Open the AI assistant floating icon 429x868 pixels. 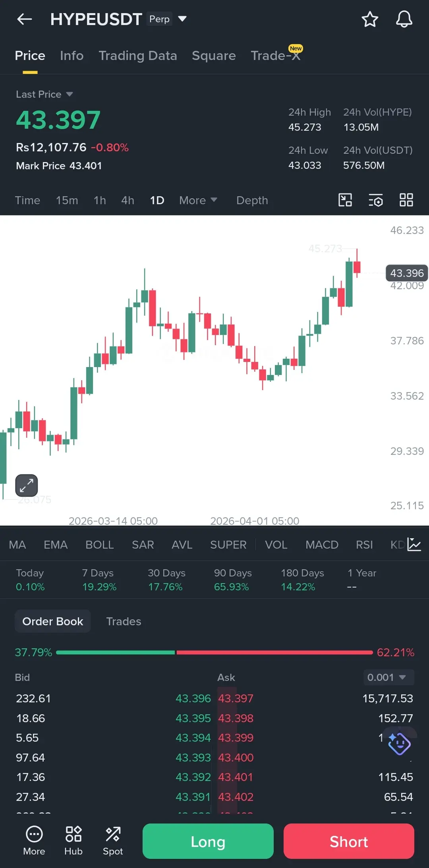point(399,744)
